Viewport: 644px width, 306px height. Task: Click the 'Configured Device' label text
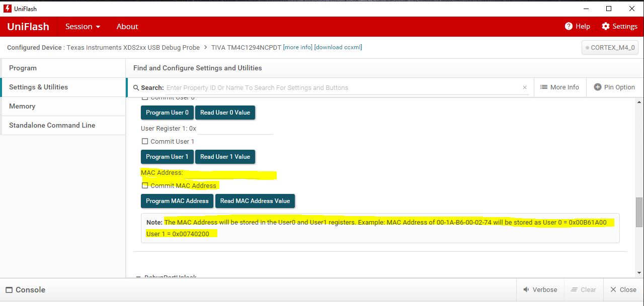[34, 47]
